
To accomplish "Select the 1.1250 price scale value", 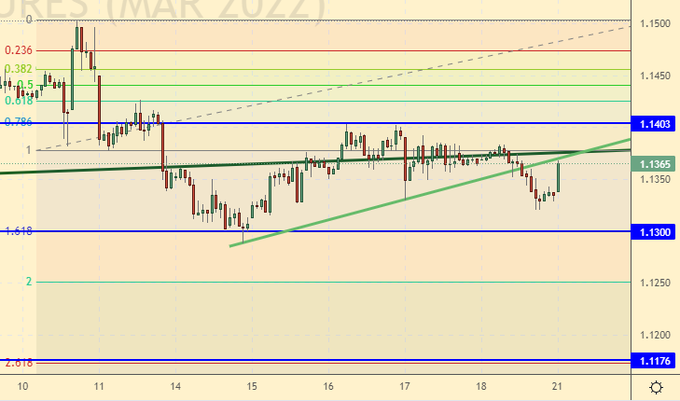I will pyautogui.click(x=655, y=283).
